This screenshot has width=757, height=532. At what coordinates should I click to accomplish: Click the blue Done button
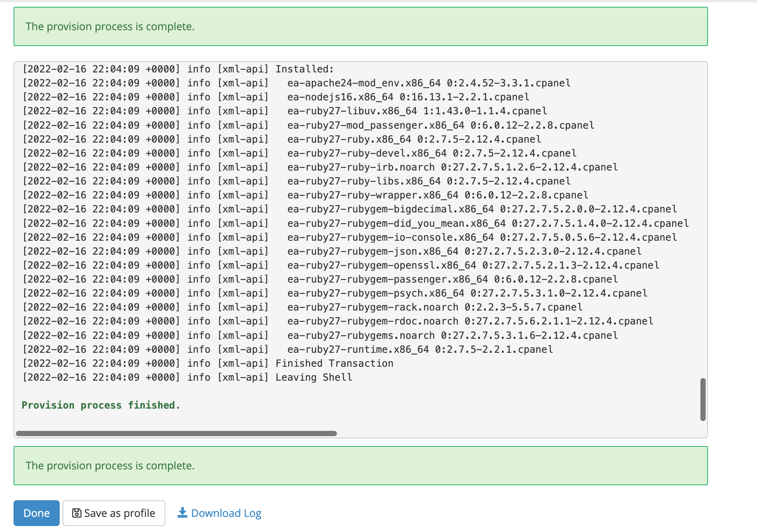pos(37,513)
